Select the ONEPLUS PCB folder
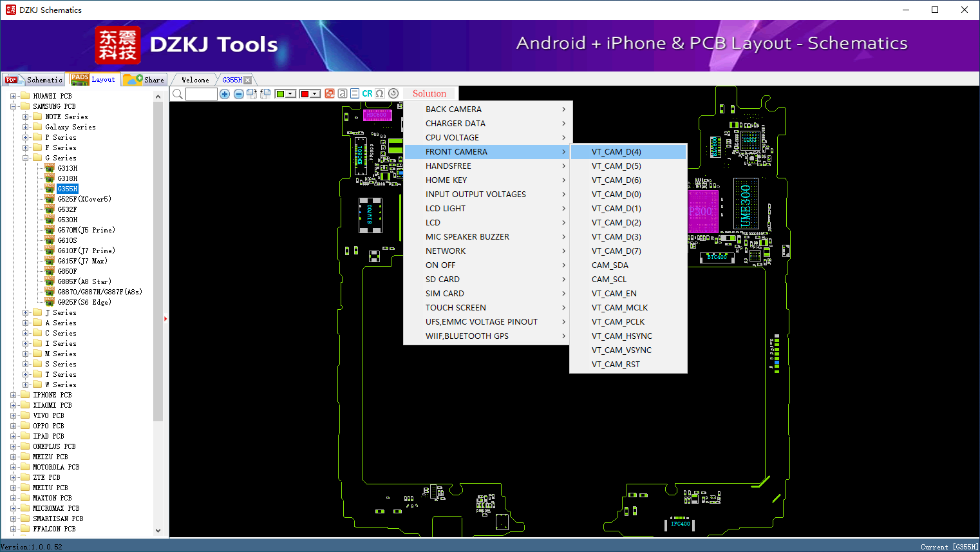 (x=54, y=446)
